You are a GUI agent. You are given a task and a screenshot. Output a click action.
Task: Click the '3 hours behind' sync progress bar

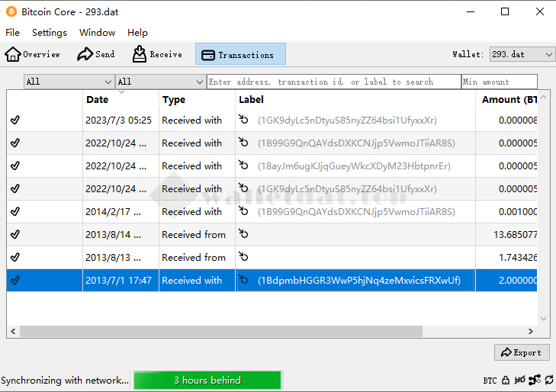point(207,380)
